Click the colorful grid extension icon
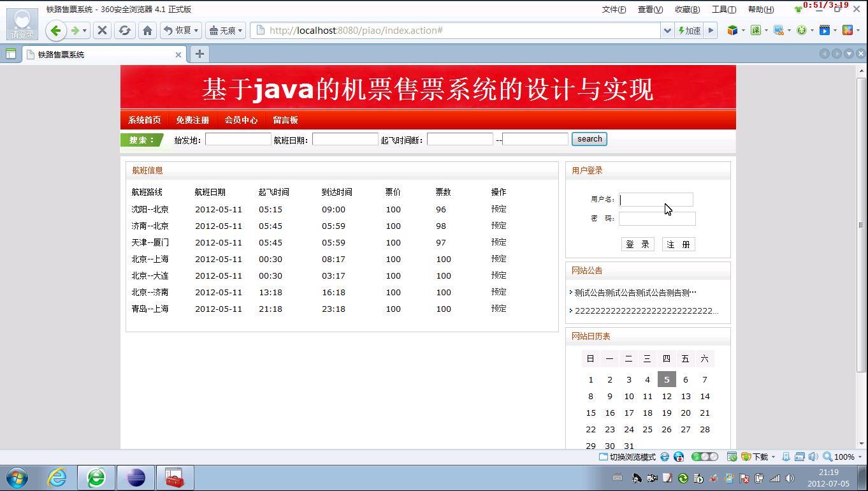 (847, 30)
